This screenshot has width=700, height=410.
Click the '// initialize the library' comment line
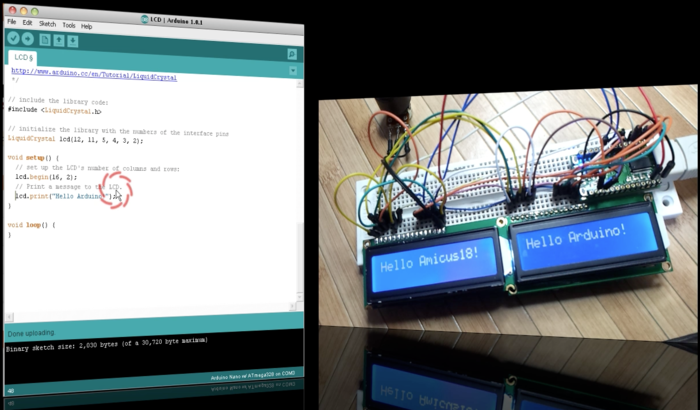118,130
